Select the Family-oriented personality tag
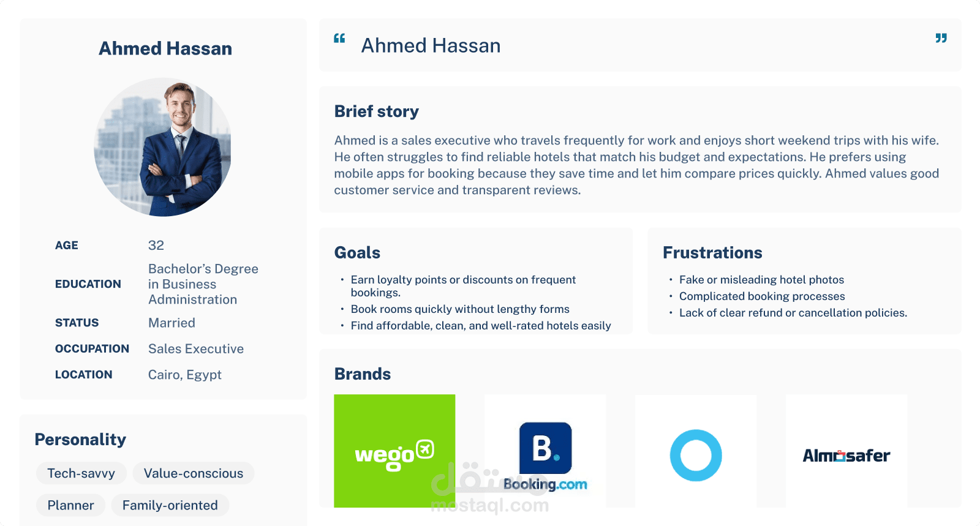Image resolution: width=980 pixels, height=526 pixels. 170,505
